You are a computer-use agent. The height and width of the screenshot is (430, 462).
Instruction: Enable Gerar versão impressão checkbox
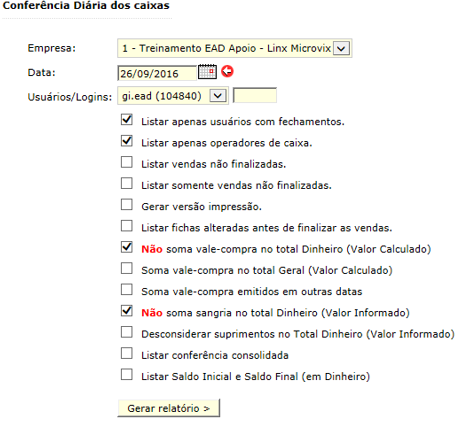coord(127,205)
